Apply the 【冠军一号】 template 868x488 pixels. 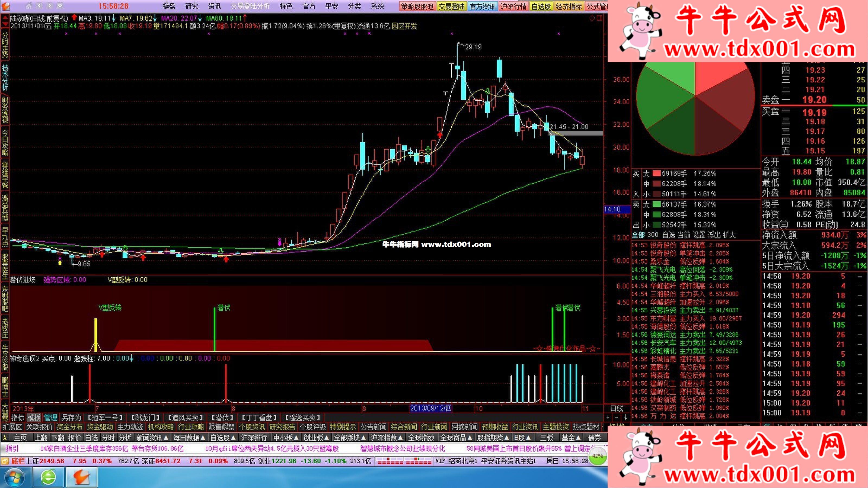pyautogui.click(x=106, y=418)
